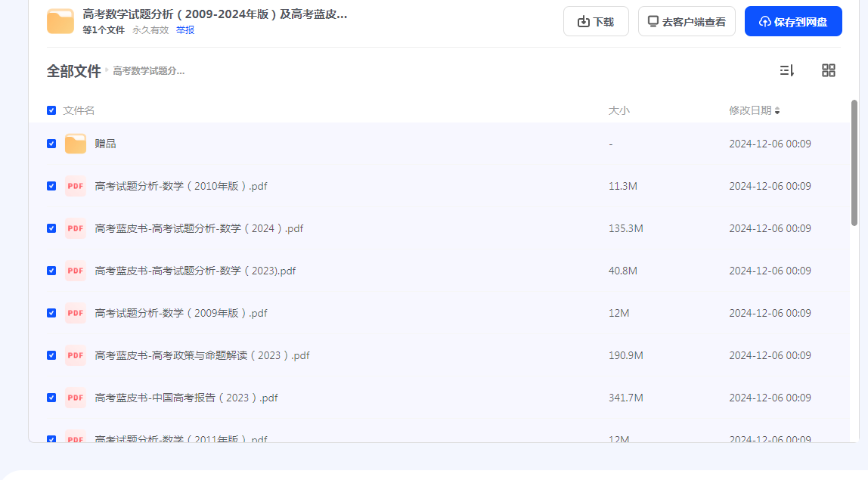Screen dimensions: 868x480
Task: Click PDF icon for 中国高考报告 (2023)
Action: pyautogui.click(x=76, y=398)
